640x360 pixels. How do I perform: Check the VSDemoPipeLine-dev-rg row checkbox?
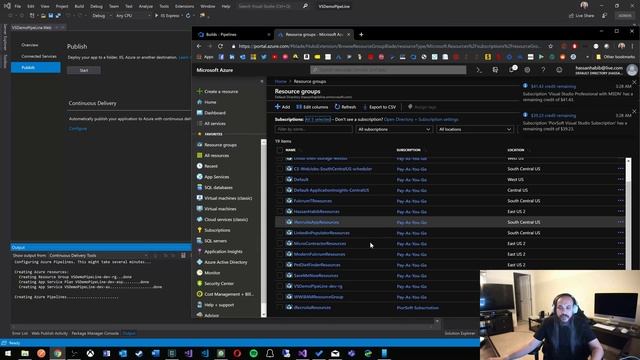[280, 286]
